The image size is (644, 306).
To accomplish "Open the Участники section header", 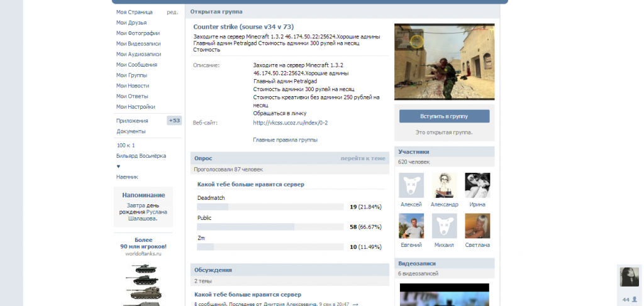I will [x=414, y=151].
